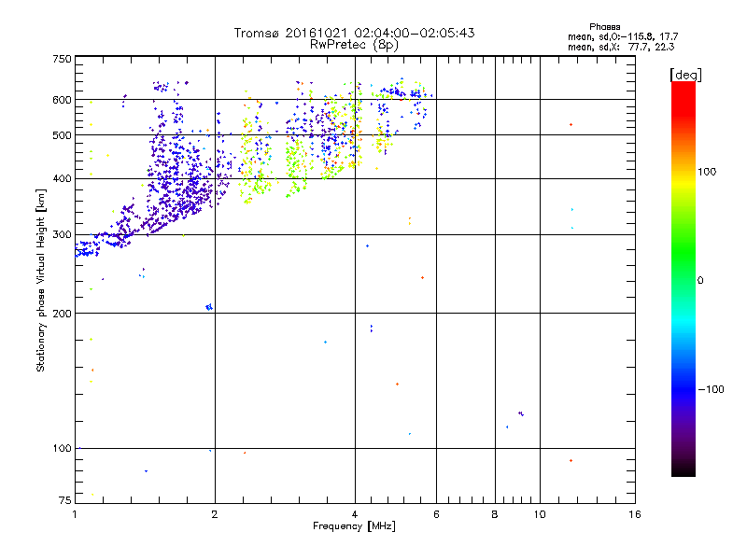
Task: Click the [deg] colorbar unit label
Action: [x=686, y=74]
